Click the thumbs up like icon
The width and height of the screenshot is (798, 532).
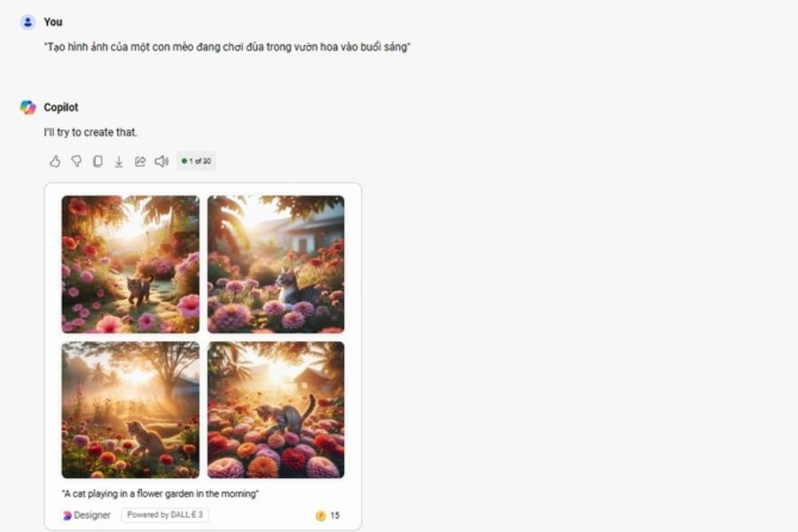point(55,161)
